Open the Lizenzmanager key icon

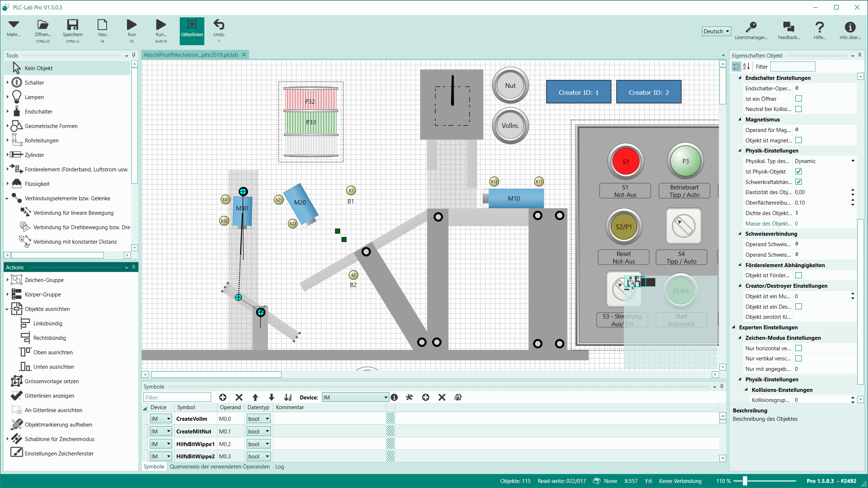tap(751, 27)
